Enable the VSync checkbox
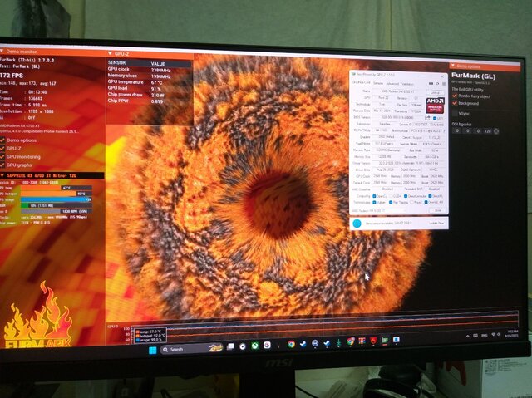Screen dimensions: 532x398 (x=455, y=113)
